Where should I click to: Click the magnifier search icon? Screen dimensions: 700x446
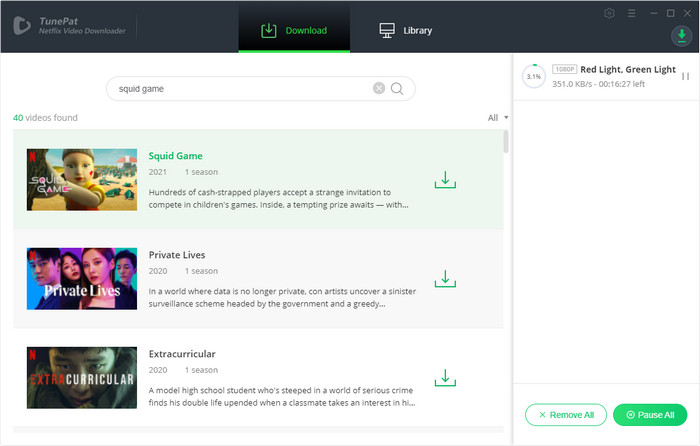click(397, 89)
